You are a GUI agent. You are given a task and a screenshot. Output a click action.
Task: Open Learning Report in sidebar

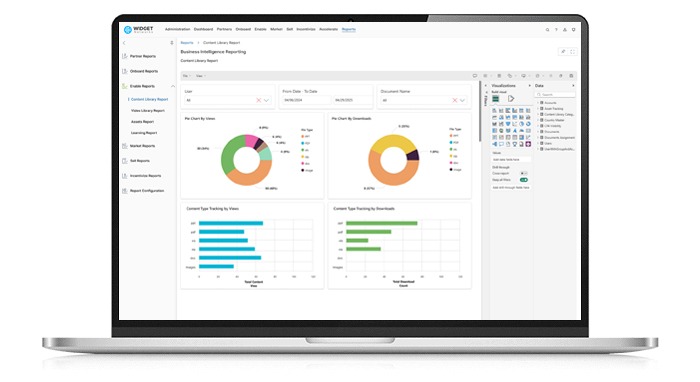144,133
